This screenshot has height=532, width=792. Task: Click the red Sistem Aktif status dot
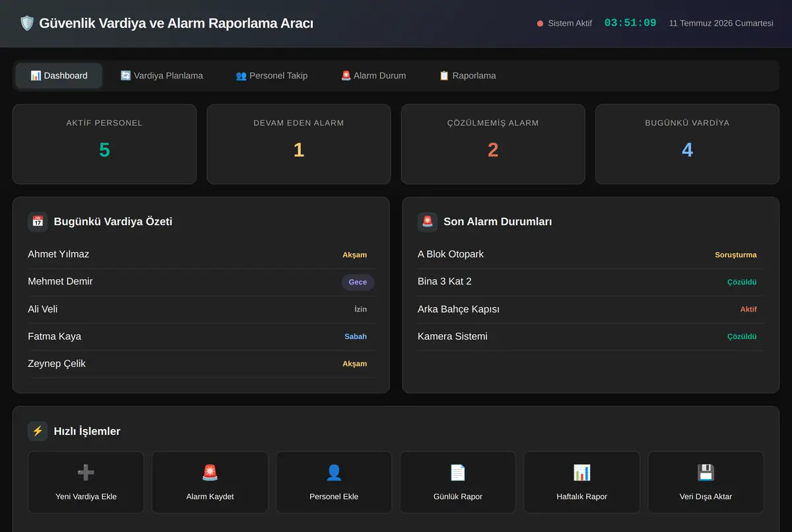[x=540, y=23]
